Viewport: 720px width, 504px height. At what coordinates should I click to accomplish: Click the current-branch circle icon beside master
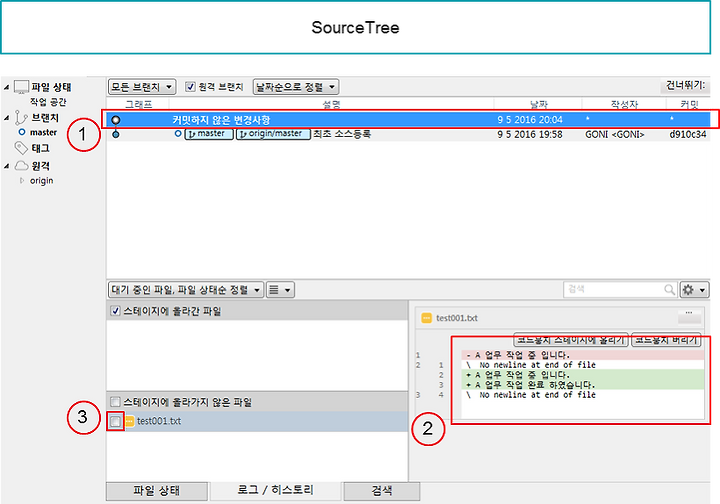[x=22, y=132]
